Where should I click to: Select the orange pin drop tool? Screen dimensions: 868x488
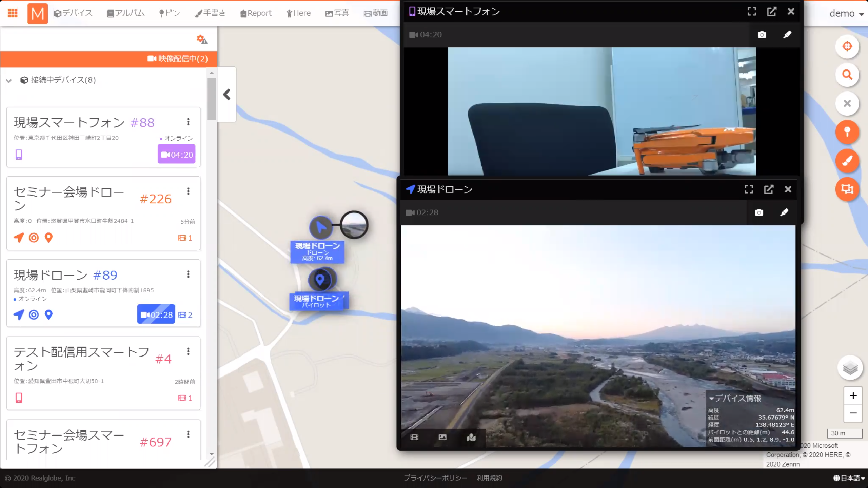point(847,132)
